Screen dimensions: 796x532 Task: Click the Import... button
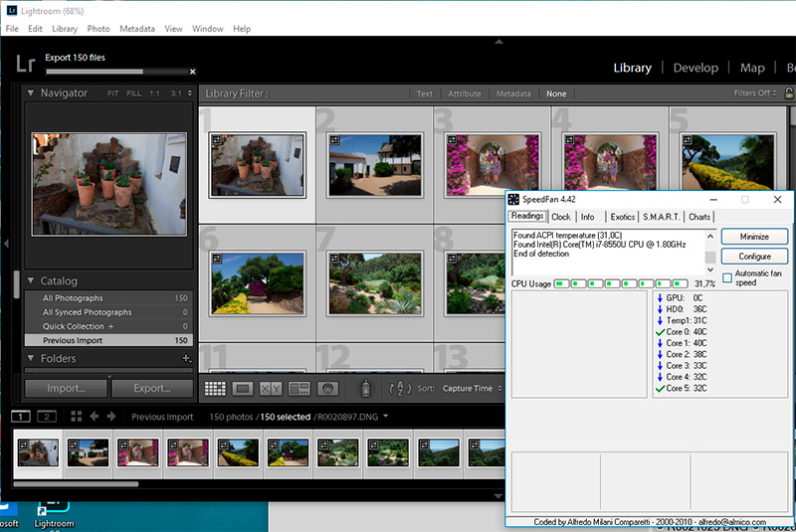tap(65, 389)
